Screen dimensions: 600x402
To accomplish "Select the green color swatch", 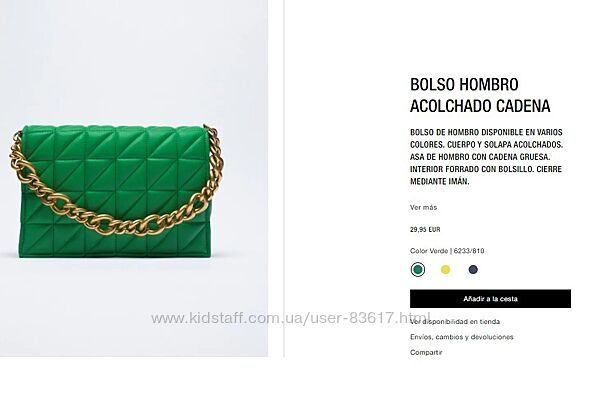I will point(418,270).
